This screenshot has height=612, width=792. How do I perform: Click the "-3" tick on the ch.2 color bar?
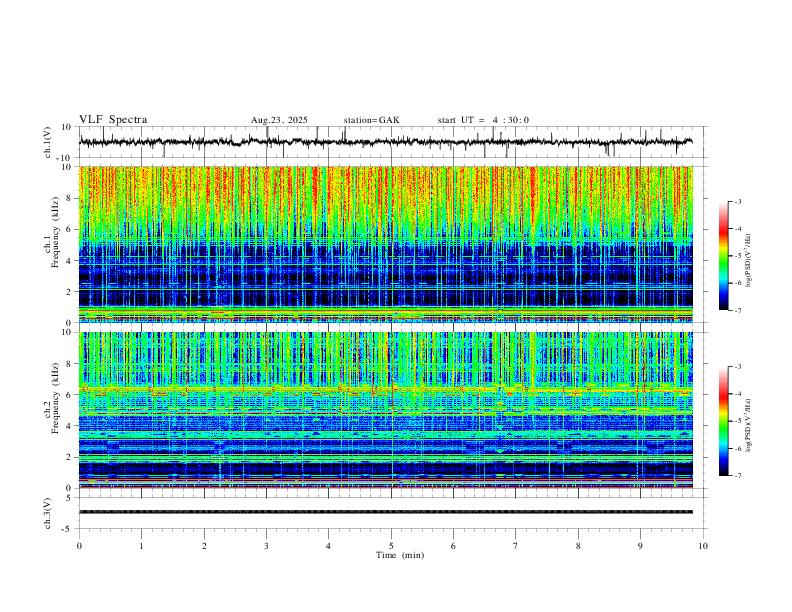click(x=738, y=367)
